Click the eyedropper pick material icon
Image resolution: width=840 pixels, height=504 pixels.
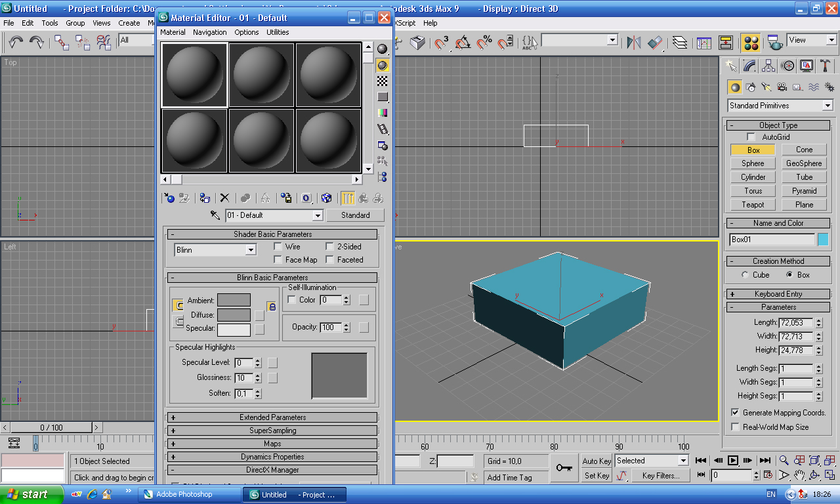point(215,215)
